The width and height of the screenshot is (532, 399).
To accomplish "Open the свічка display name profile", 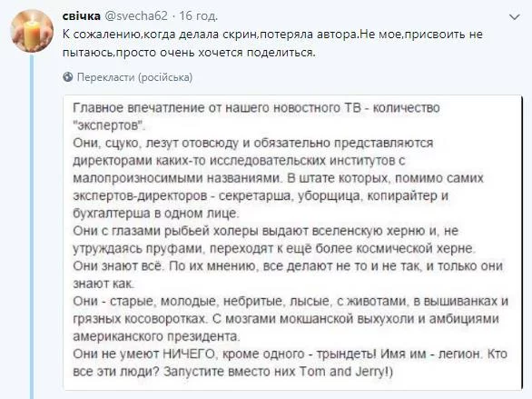I will pos(82,16).
